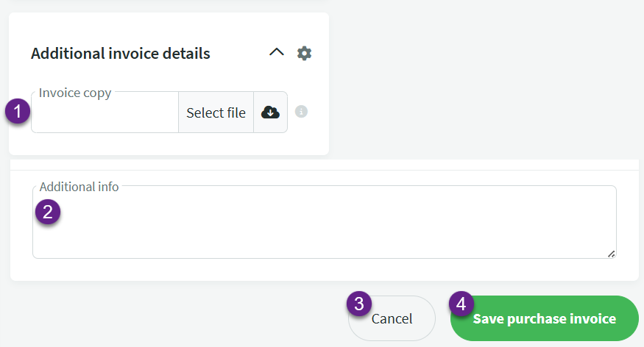Open the Additional invoice details gear settings
The width and height of the screenshot is (644, 347).
[x=304, y=53]
